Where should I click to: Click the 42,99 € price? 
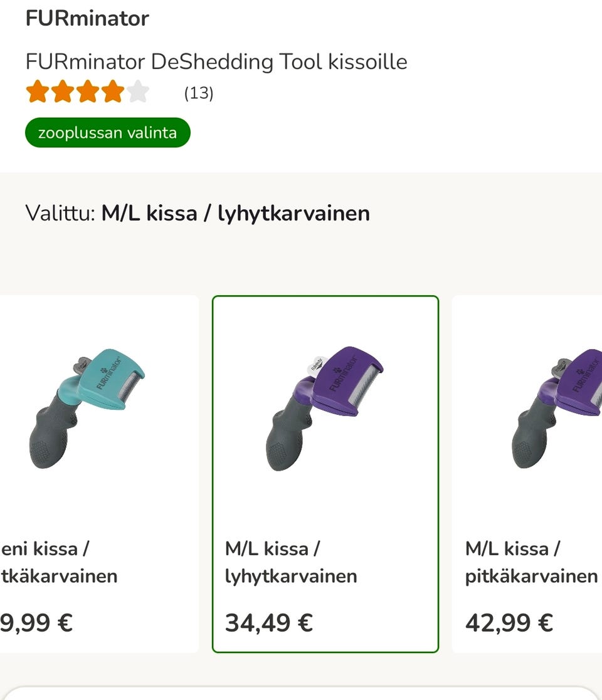(x=509, y=622)
